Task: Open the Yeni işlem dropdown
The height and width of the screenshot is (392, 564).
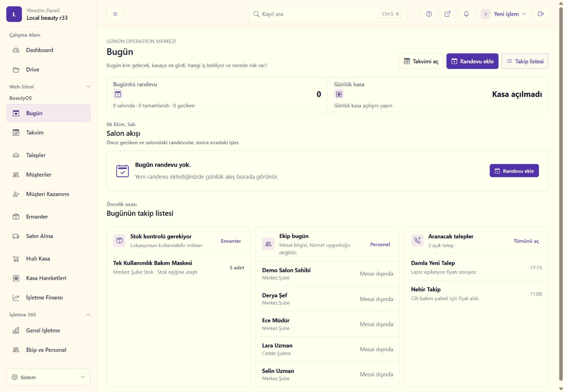Action: coord(503,14)
